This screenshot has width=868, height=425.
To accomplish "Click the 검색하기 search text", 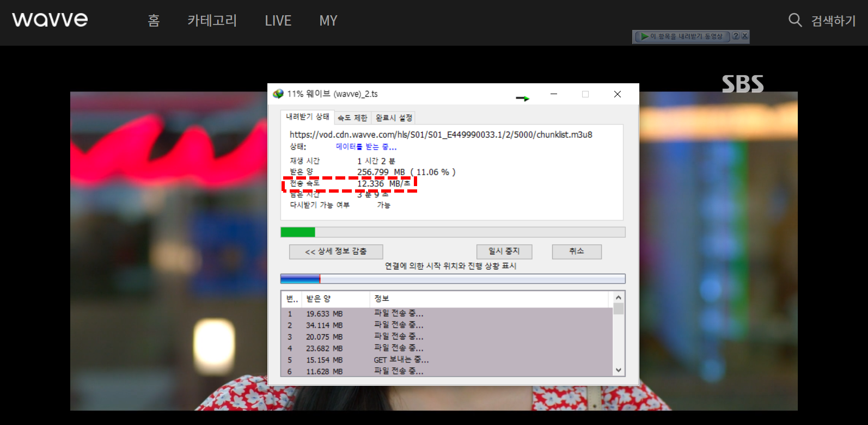I will click(834, 21).
